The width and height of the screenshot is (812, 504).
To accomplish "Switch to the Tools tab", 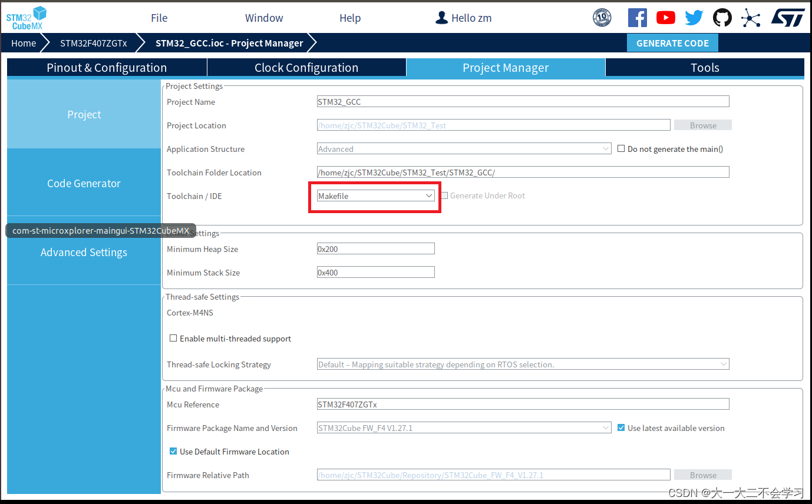I will (x=705, y=68).
